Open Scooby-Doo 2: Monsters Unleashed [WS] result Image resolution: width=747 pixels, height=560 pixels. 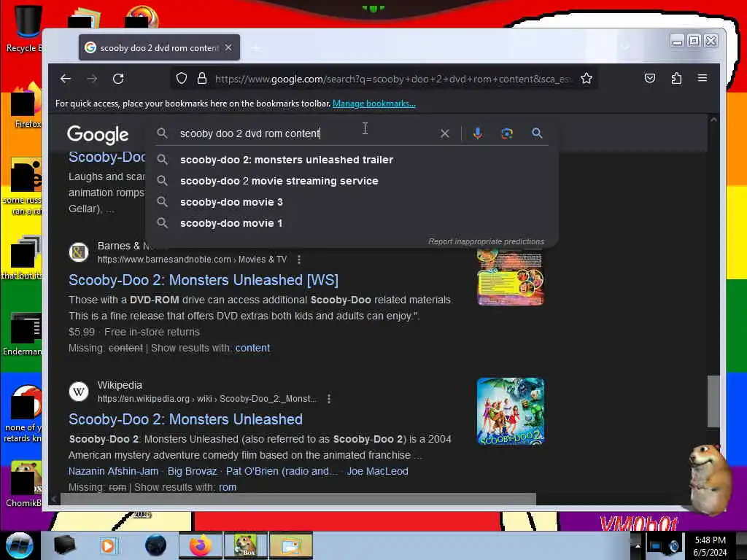coord(204,280)
